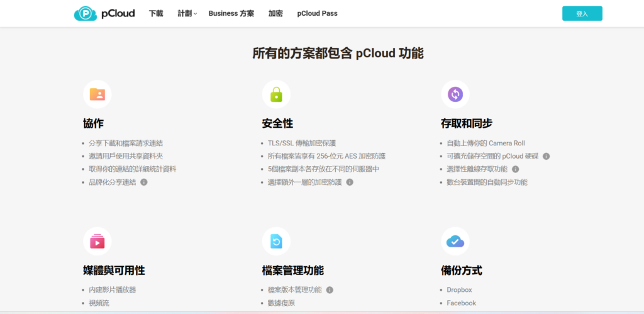The height and width of the screenshot is (314, 644).
Task: Click the purple sync 存取和同步 icon
Action: 455,94
